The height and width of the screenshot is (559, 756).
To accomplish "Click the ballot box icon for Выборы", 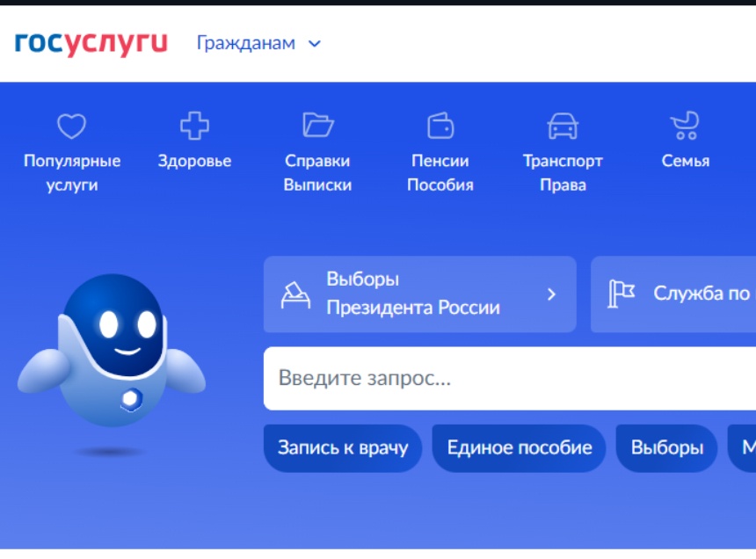I will (295, 294).
